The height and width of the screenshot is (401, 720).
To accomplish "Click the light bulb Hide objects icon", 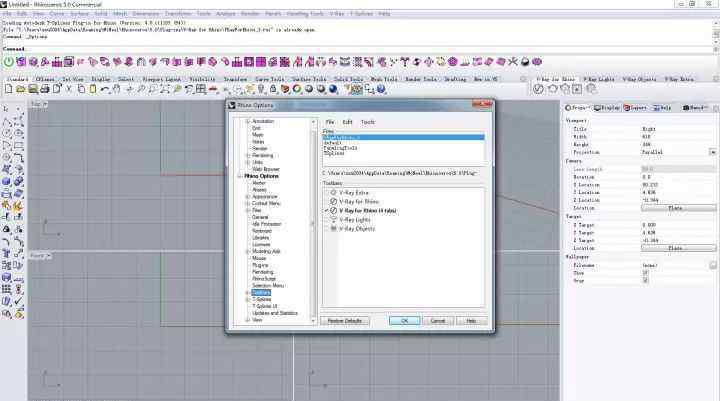I will 261,89.
